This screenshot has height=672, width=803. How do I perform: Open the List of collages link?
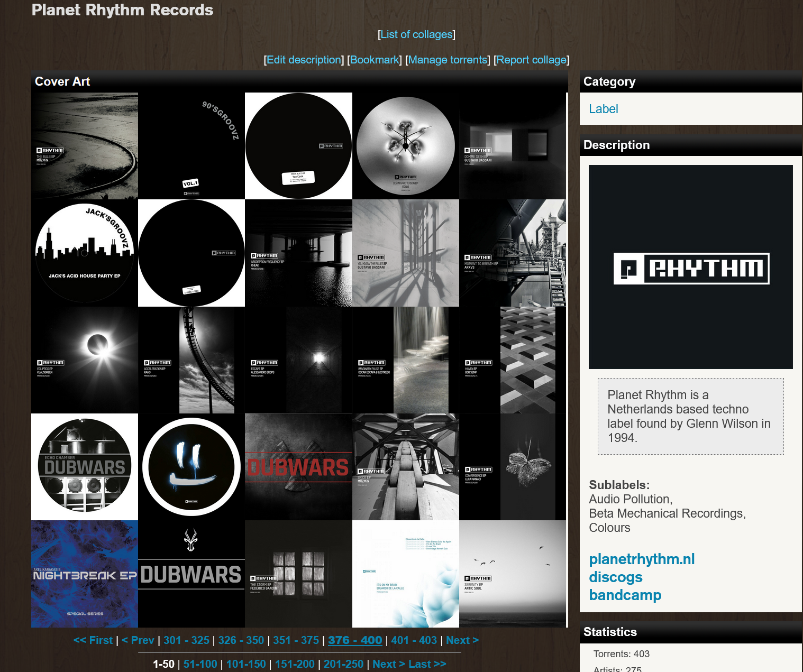[x=417, y=34]
